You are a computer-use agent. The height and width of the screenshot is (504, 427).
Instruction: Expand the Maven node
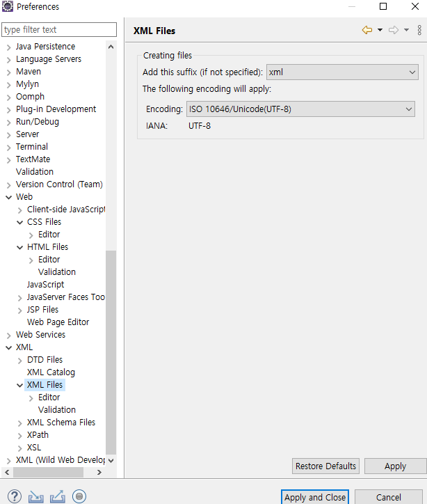point(8,72)
